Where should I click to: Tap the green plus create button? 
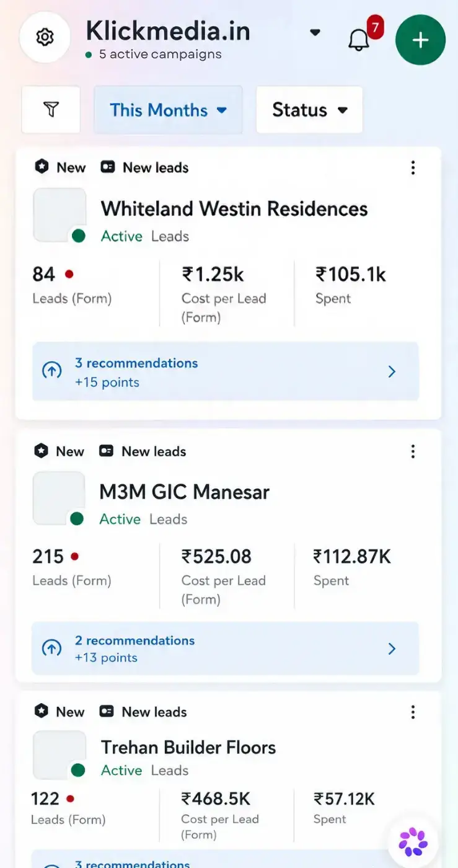pos(420,40)
